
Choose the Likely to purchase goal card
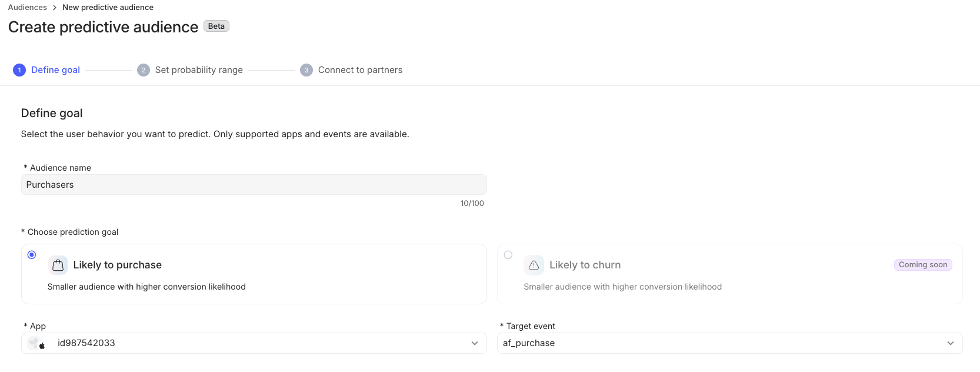254,274
